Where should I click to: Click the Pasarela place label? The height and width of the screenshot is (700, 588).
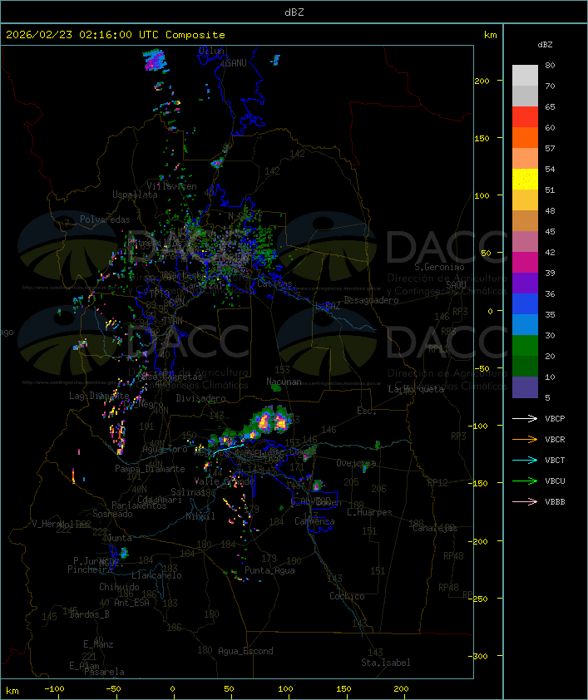(104, 672)
